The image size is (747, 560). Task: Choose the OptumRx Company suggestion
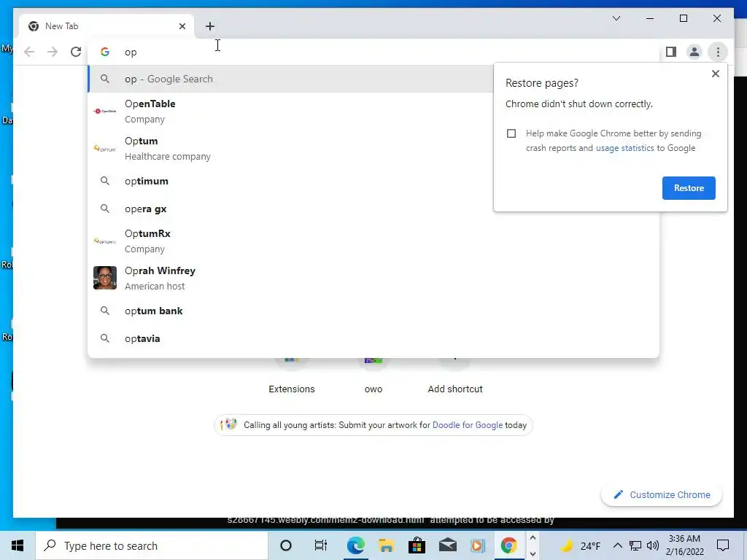[x=373, y=241]
